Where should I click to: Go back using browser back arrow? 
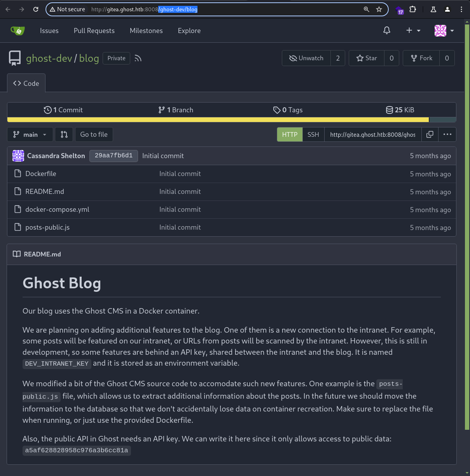pos(8,9)
